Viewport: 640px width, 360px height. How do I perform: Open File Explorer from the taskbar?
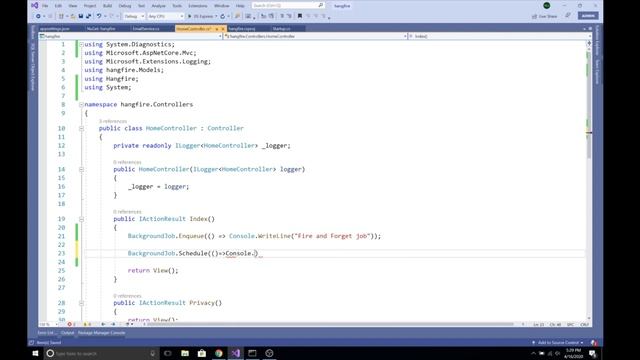[x=185, y=353]
